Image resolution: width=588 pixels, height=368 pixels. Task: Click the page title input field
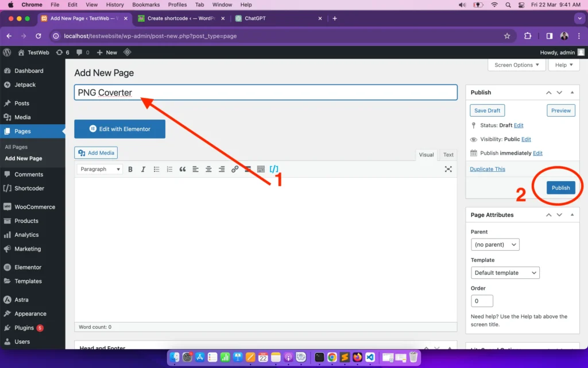(265, 93)
